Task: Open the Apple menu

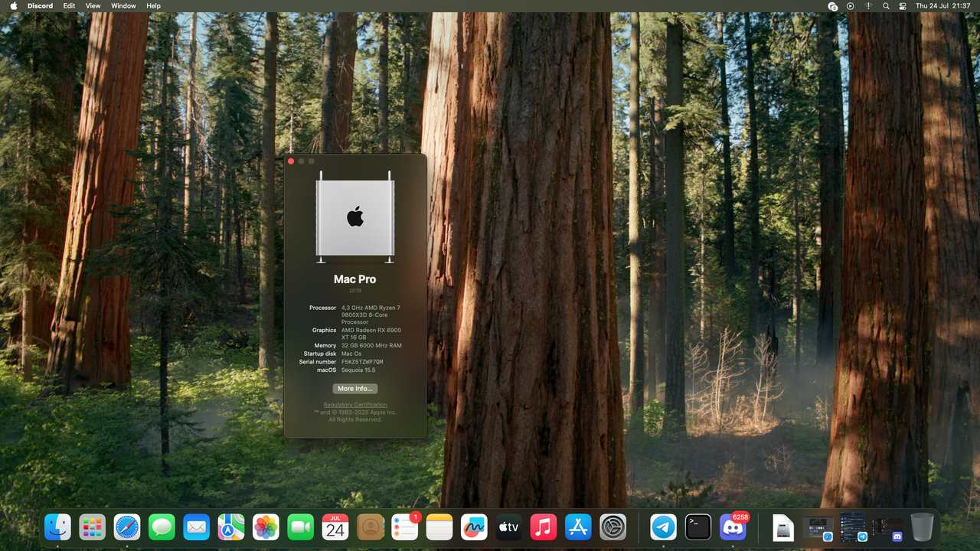Action: pos(14,5)
